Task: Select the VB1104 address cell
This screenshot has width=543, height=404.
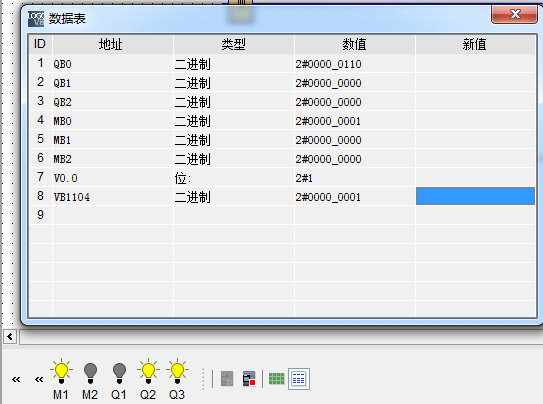Action: [113, 197]
